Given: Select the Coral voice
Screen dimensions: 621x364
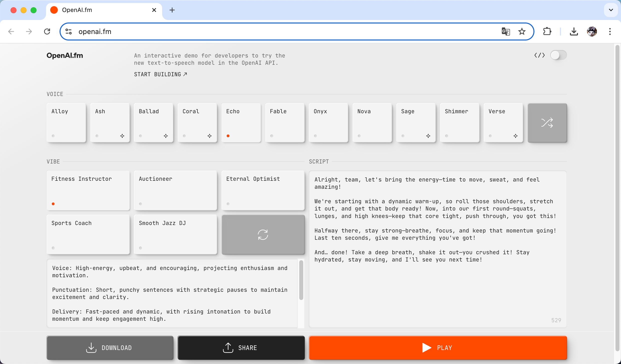Looking at the screenshot, I should [x=197, y=123].
